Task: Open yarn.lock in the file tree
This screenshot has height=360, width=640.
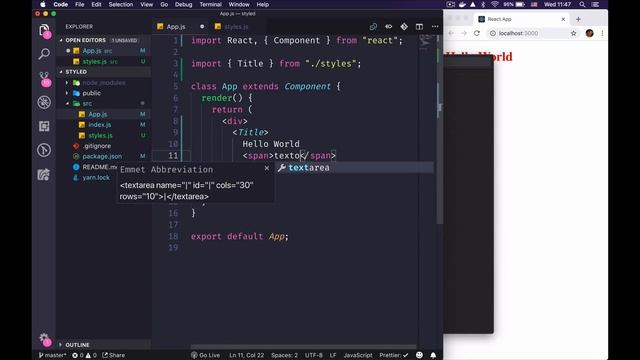Action: click(x=96, y=178)
